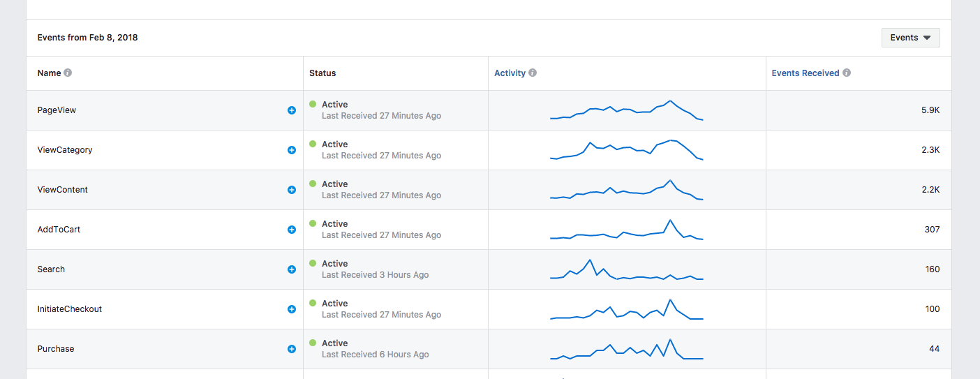Click the 'Events from Feb 8, 2018' heading
980x379 pixels.
88,38
